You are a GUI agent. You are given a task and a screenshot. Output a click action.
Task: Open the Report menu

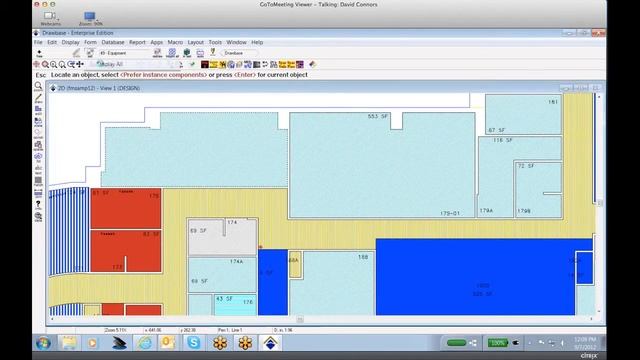click(x=137, y=42)
